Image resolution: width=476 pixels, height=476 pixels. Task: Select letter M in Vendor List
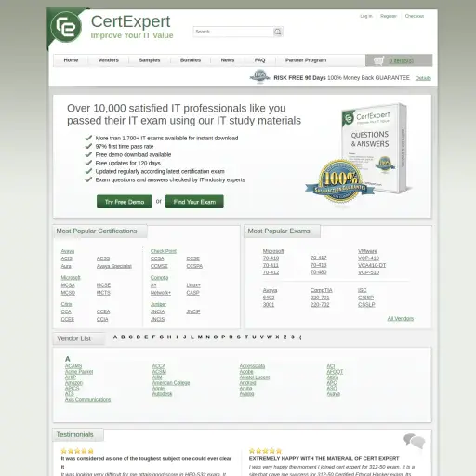[x=200, y=337]
